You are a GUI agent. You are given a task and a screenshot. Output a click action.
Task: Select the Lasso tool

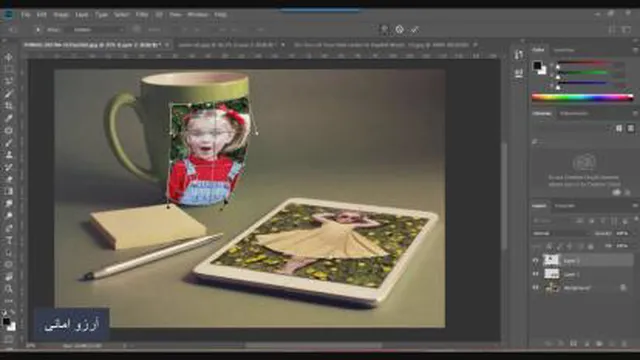pos(9,81)
